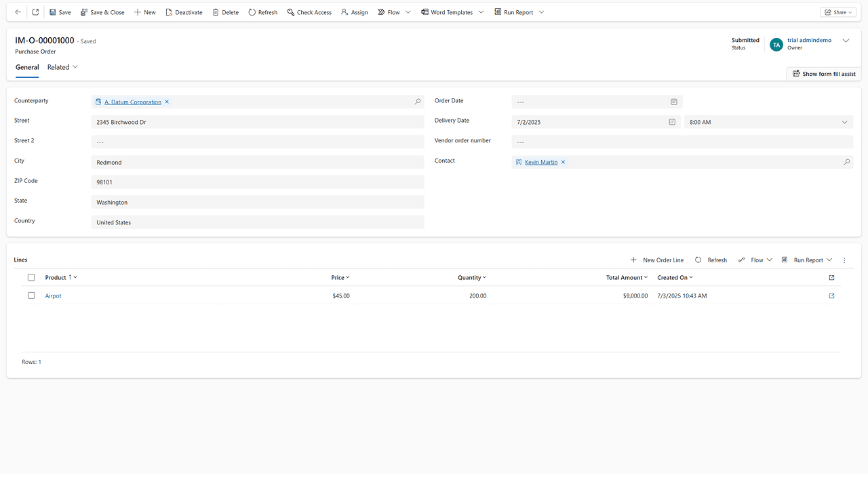This screenshot has height=488, width=868.
Task: Check the checkbox on the Airpot line row
Action: click(31, 296)
